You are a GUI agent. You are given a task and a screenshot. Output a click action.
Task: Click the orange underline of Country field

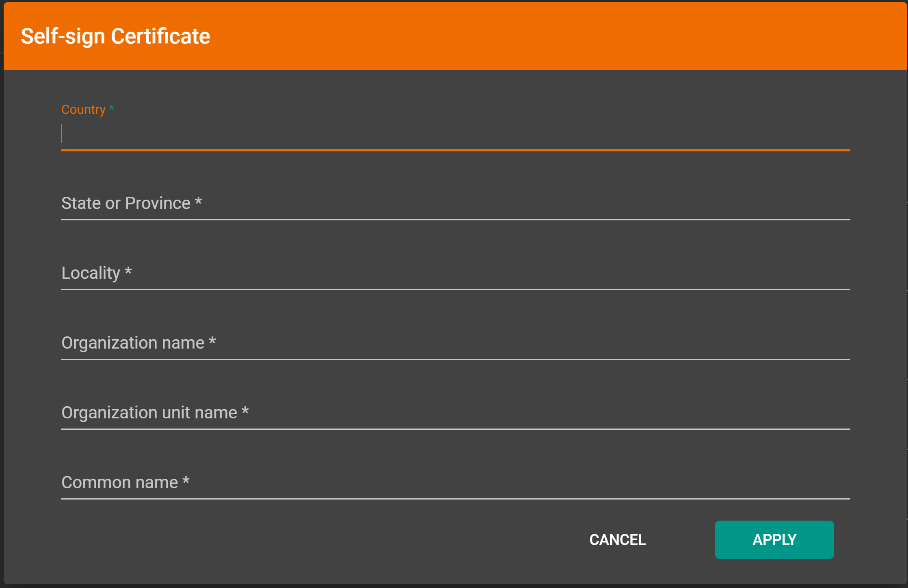click(x=455, y=150)
